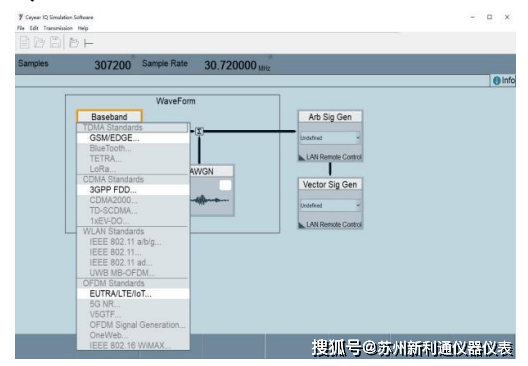Choose the TETRA... menu entry

coord(133,159)
